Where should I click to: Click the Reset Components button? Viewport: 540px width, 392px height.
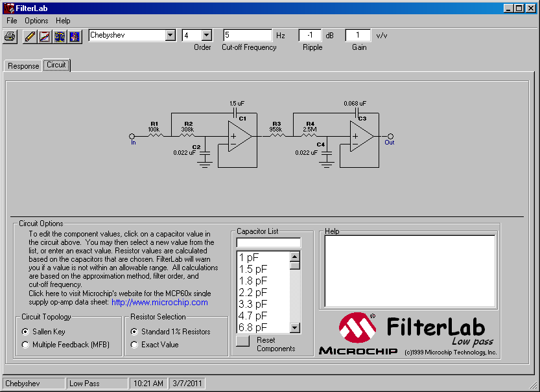coord(243,341)
